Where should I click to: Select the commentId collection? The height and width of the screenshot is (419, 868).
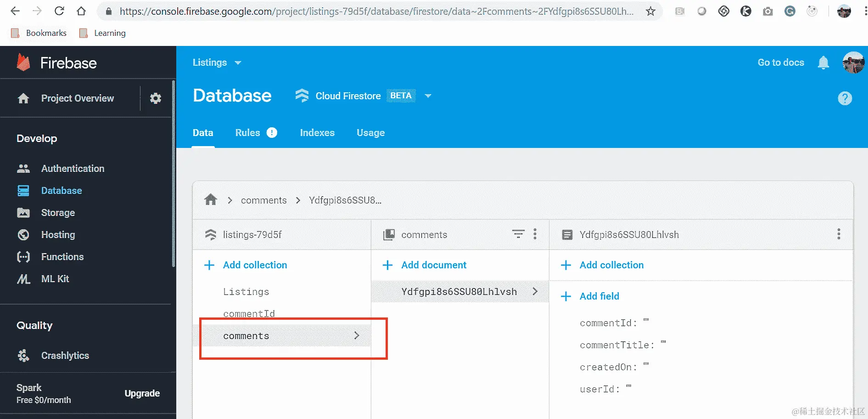pos(249,313)
